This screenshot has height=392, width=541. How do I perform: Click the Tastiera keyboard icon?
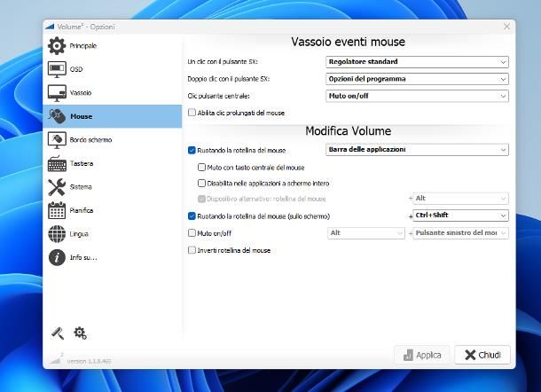tap(57, 163)
